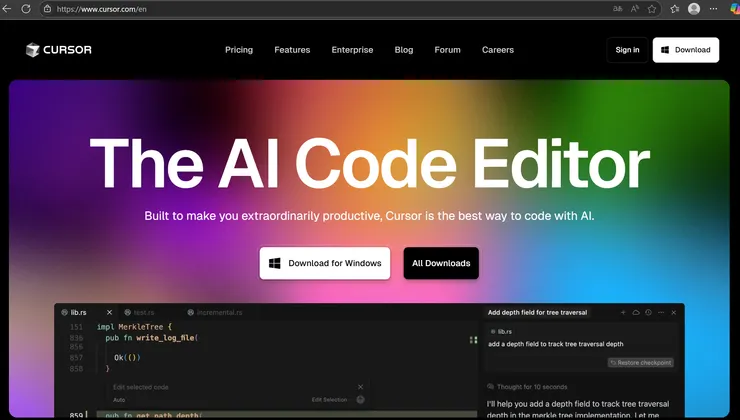The image size is (740, 420).
Task: Open chat history clock icon
Action: pyautogui.click(x=648, y=312)
